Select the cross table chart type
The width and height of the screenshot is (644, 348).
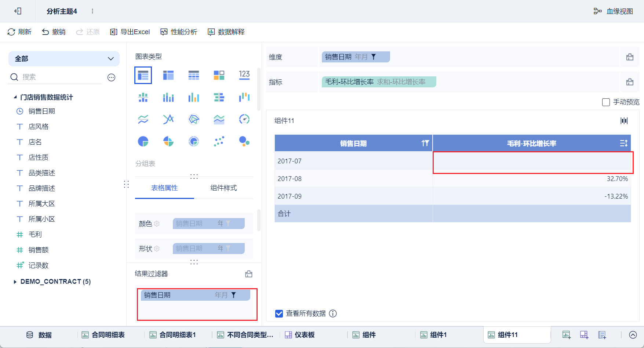[168, 75]
